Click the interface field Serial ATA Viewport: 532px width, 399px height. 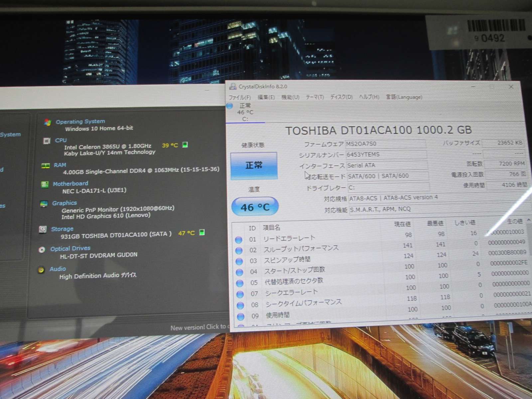coord(387,165)
